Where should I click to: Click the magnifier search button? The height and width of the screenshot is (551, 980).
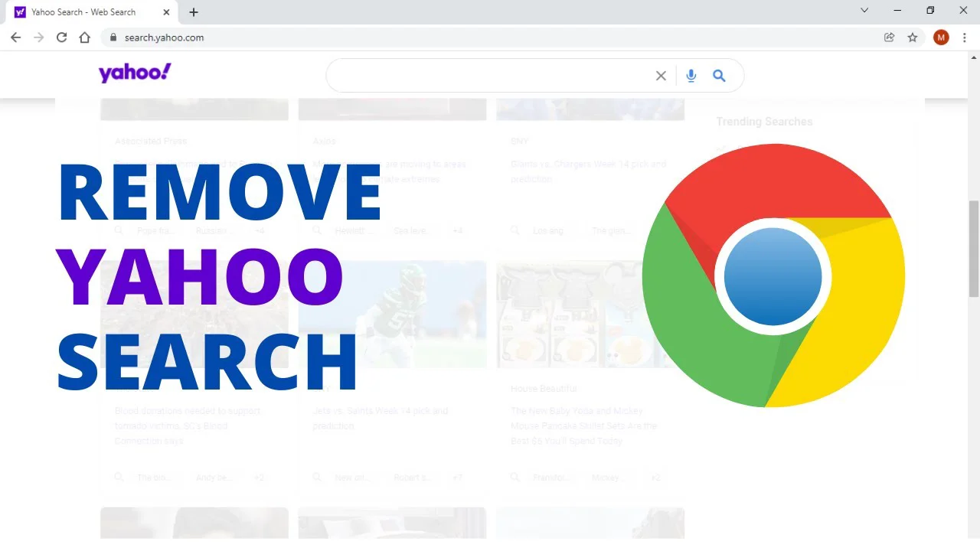[719, 76]
